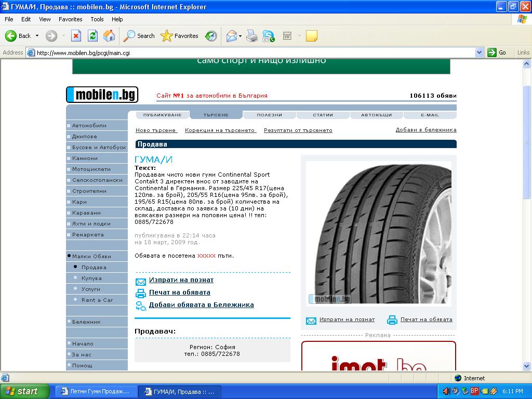Switch to the ПОЛЕЗНИ tab

(x=269, y=115)
